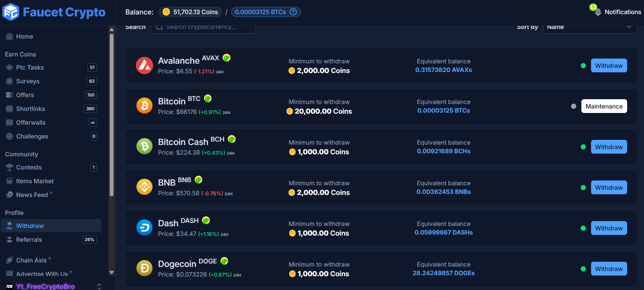The height and width of the screenshot is (290, 644).
Task: Withdraw Dash coins
Action: pos(609,228)
